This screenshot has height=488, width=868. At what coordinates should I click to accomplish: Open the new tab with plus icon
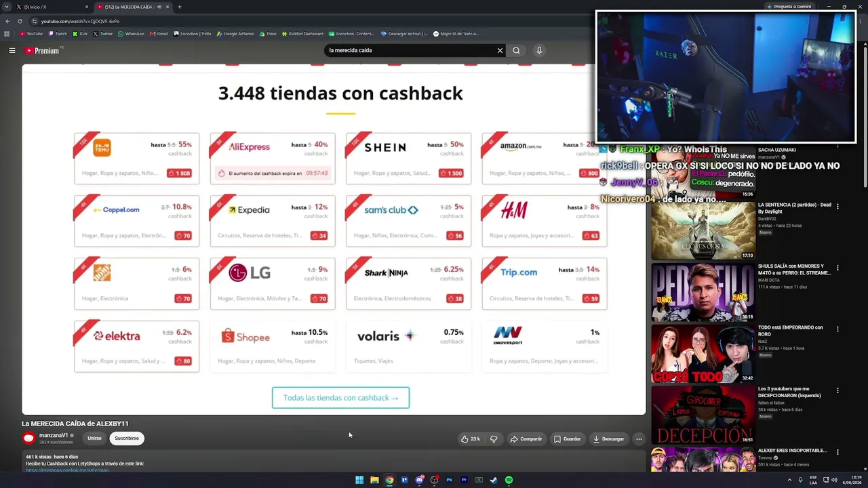179,7
